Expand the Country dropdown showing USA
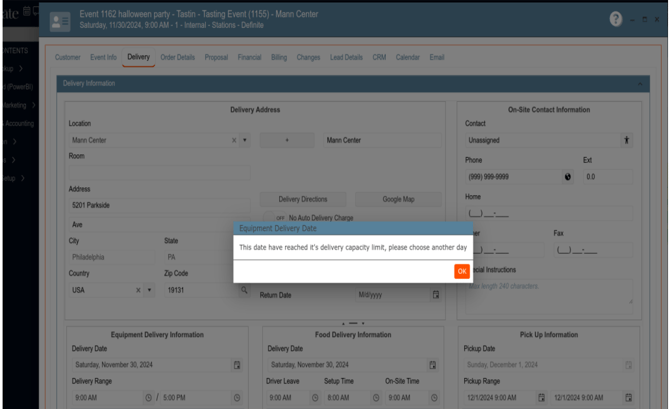Image resolution: width=670 pixels, height=409 pixels. (x=149, y=290)
